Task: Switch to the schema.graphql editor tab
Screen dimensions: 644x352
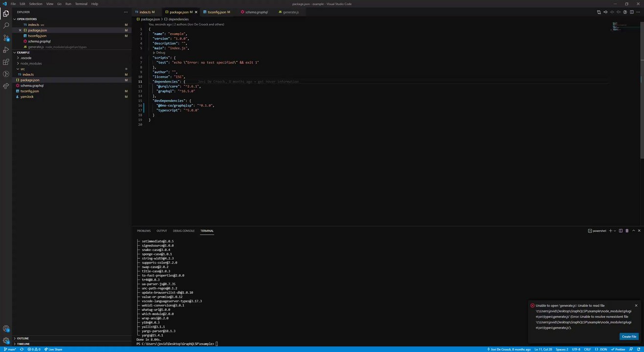Action: [x=256, y=12]
